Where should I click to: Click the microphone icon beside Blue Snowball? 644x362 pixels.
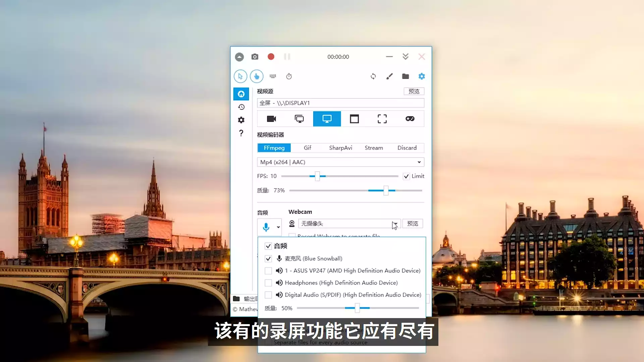click(279, 258)
